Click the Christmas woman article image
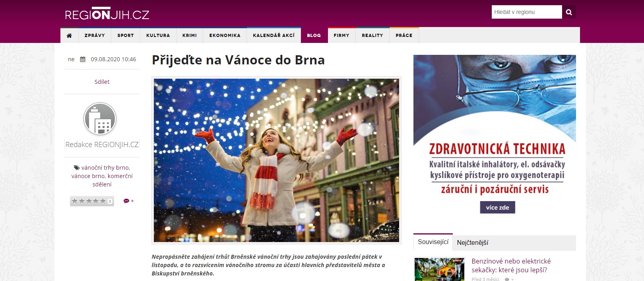 pyautogui.click(x=276, y=160)
